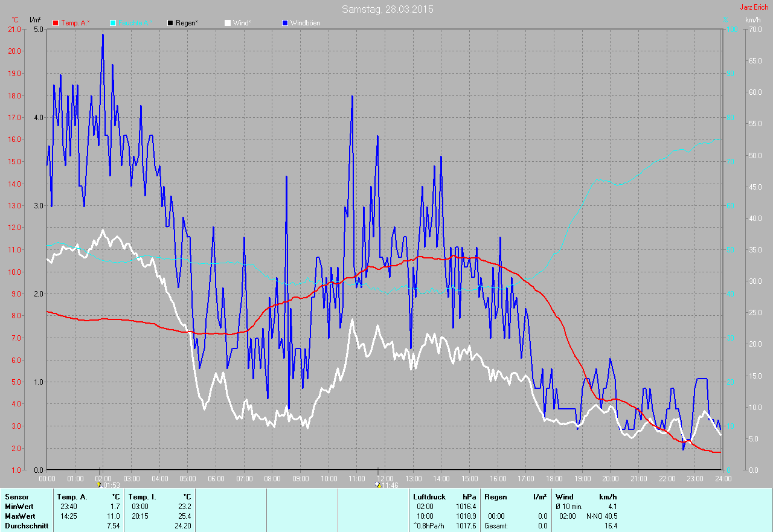Click the Luftdruck average value 1017.6
The image size is (773, 532).
(x=466, y=525)
